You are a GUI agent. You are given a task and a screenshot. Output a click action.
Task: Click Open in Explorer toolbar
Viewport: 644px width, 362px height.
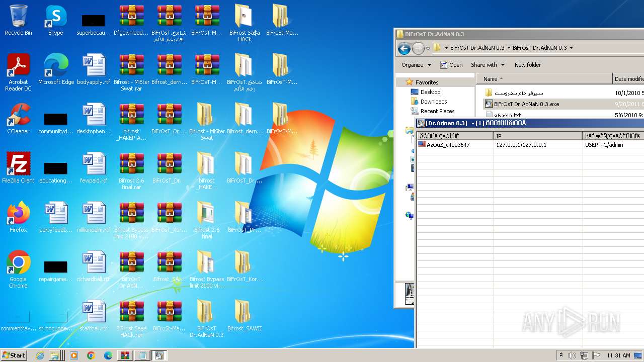[x=451, y=65]
